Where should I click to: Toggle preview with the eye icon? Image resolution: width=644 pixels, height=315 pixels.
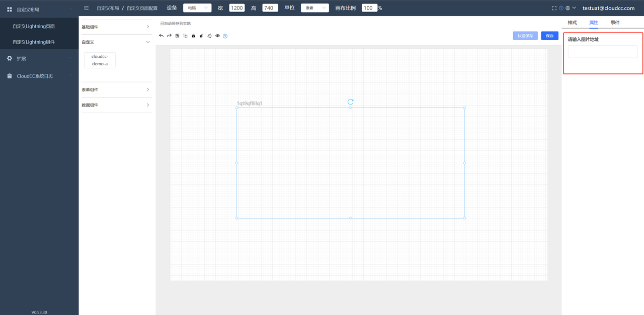217,36
